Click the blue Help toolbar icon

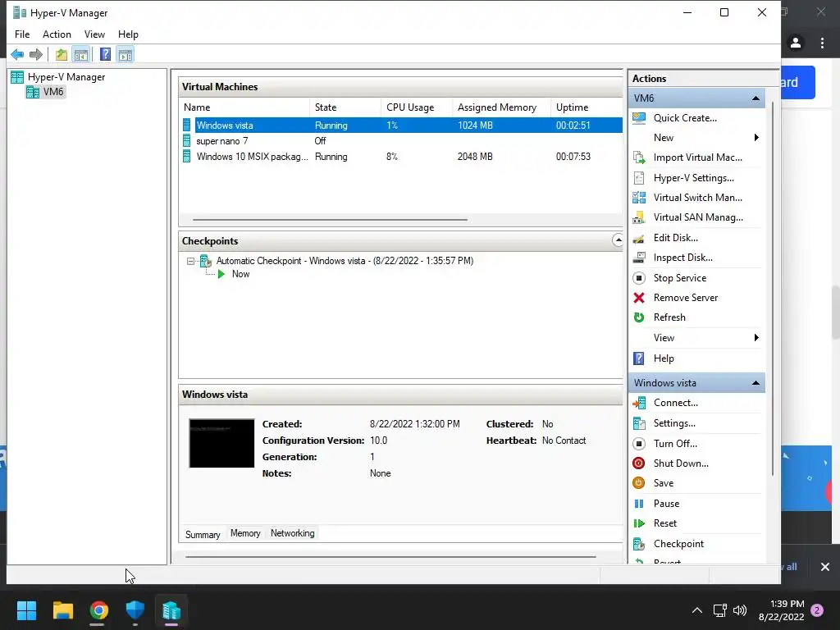point(106,54)
